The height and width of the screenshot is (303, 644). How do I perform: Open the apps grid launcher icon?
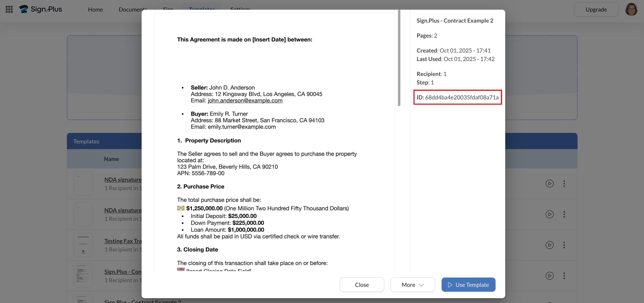pyautogui.click(x=9, y=9)
